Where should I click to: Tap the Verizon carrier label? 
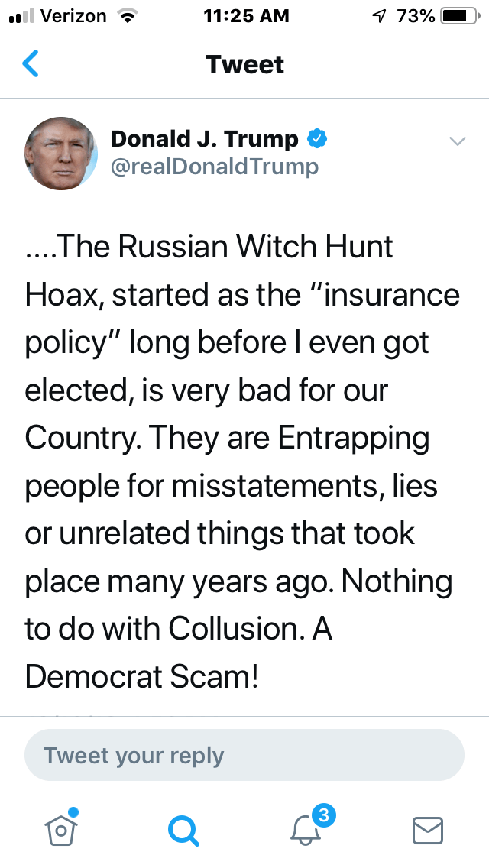click(73, 16)
